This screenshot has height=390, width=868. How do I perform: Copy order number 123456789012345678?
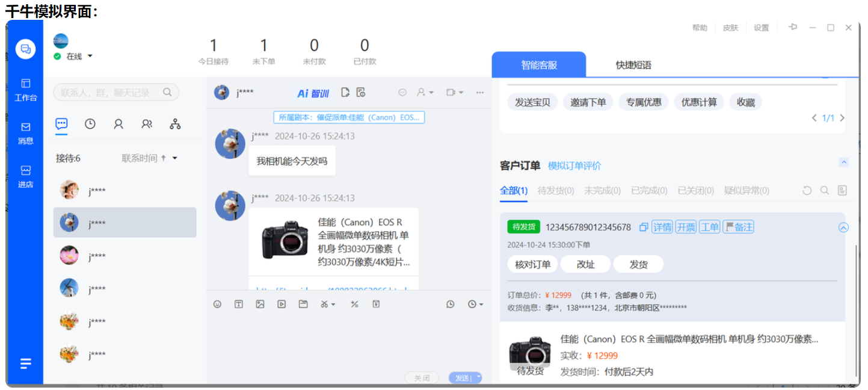[644, 227]
